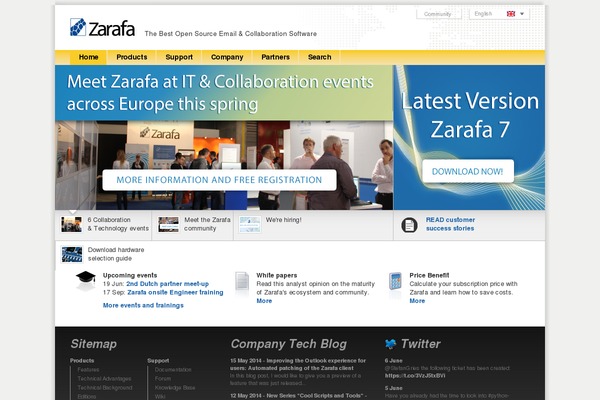Select the 6 Collaboration & Technology events thumbnail
Screen dimensions: 600x400
72,224
